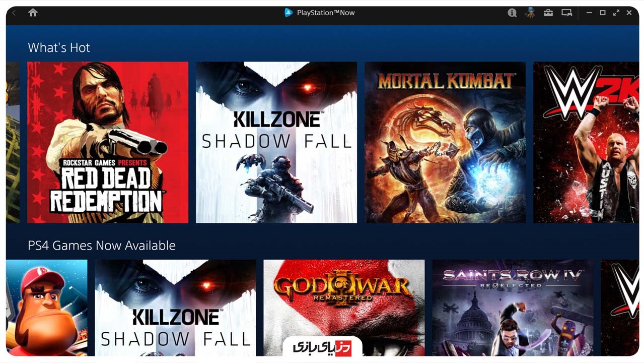Select WWE 2K tile in What's Hot
This screenshot has width=644, height=363.
(x=586, y=142)
